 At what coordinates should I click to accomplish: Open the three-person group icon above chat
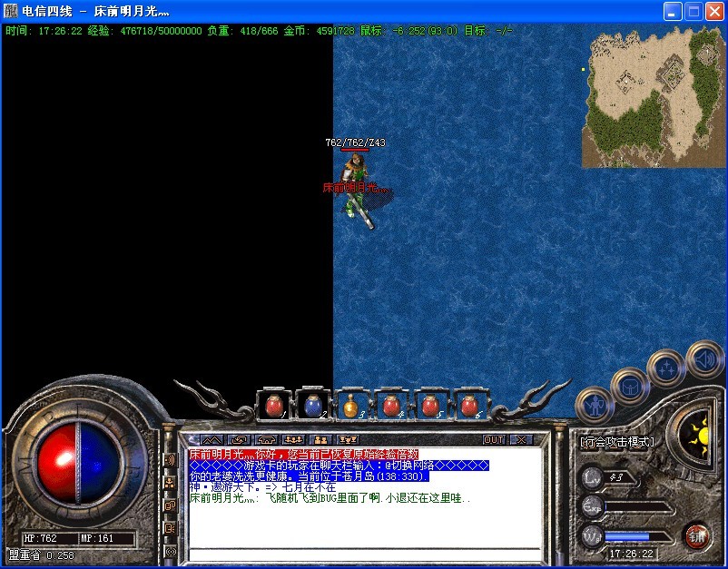[294, 439]
